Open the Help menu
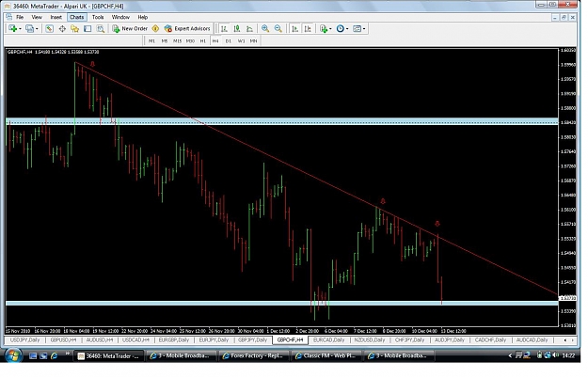This screenshot has width=588, height=377. click(142, 17)
